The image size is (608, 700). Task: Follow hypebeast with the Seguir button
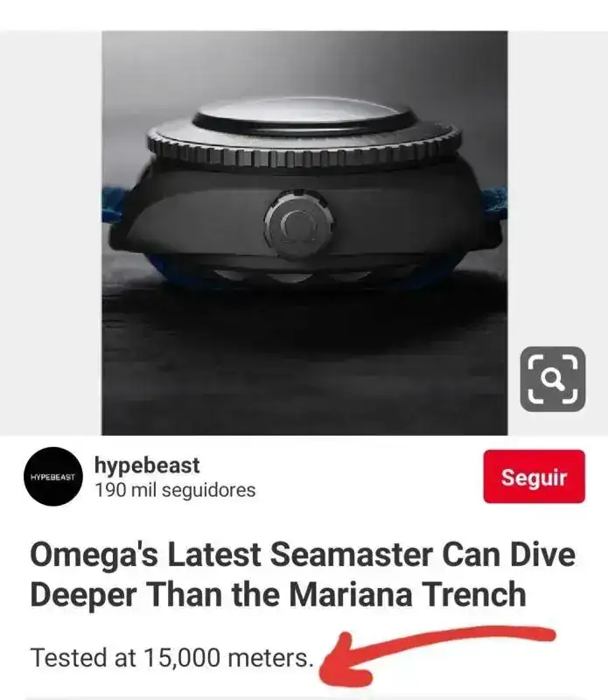click(534, 476)
